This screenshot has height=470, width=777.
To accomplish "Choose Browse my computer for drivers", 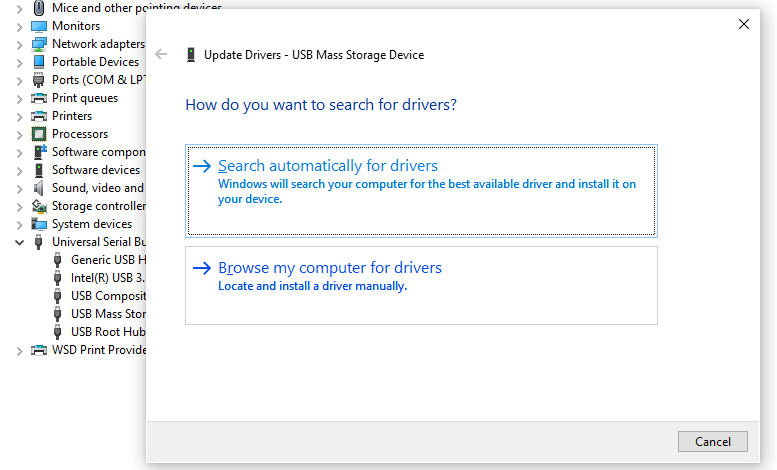I will click(x=421, y=286).
